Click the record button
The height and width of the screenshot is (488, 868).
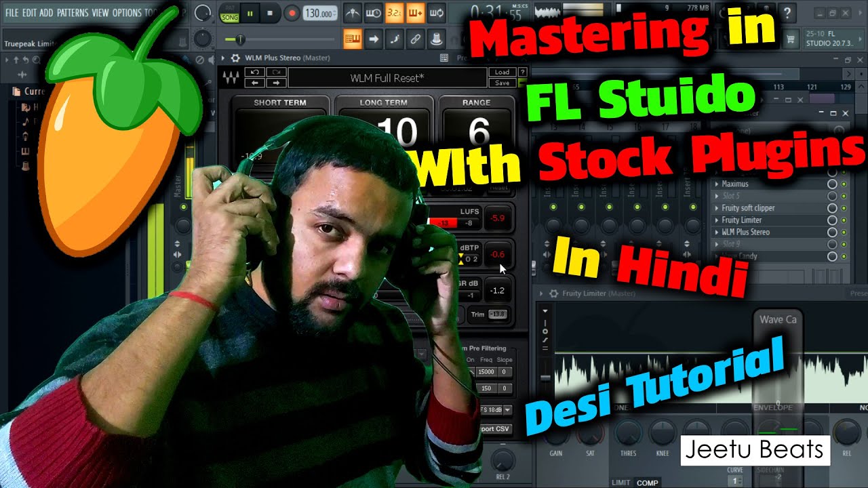pos(292,13)
